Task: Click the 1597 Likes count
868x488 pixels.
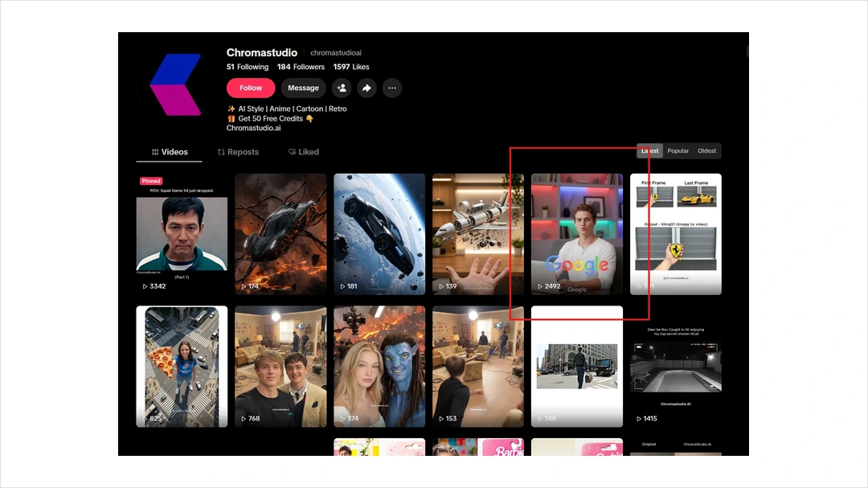Action: point(351,67)
